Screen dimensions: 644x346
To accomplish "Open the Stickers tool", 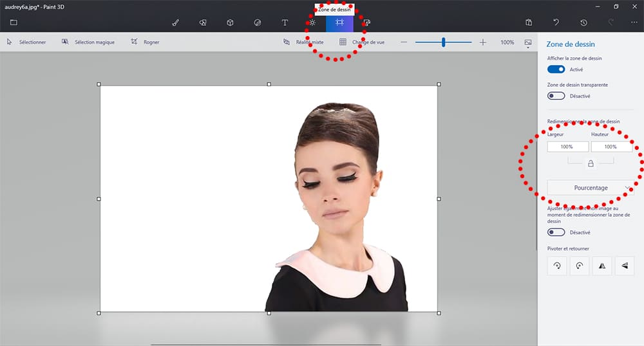I will tap(258, 23).
